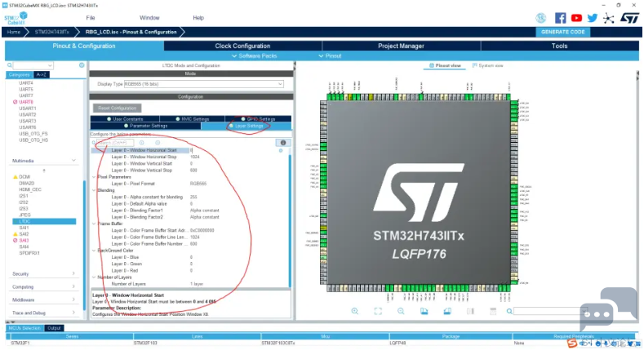Expand the Pinout dropdown menu
Image resolution: width=644 pixels, height=355 pixels.
click(x=330, y=55)
